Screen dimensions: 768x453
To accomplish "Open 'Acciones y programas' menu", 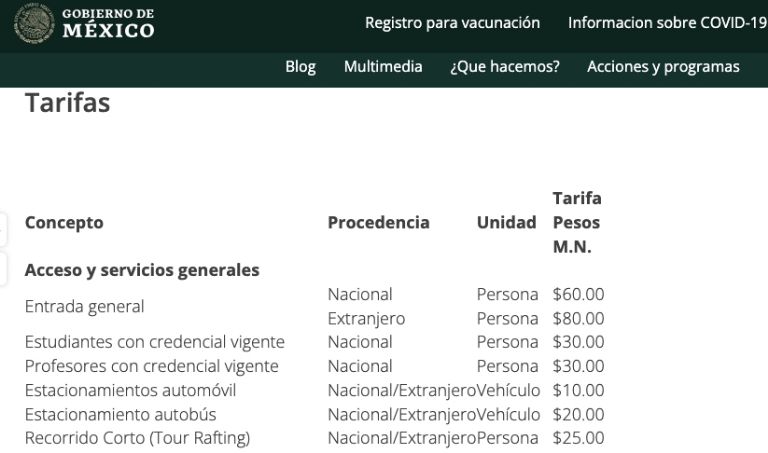I will [663, 67].
